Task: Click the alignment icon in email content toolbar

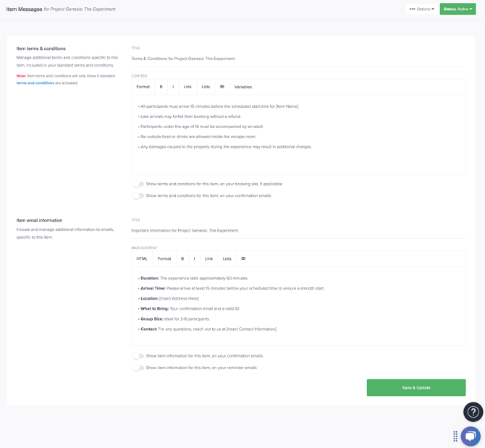Action: pyautogui.click(x=243, y=258)
